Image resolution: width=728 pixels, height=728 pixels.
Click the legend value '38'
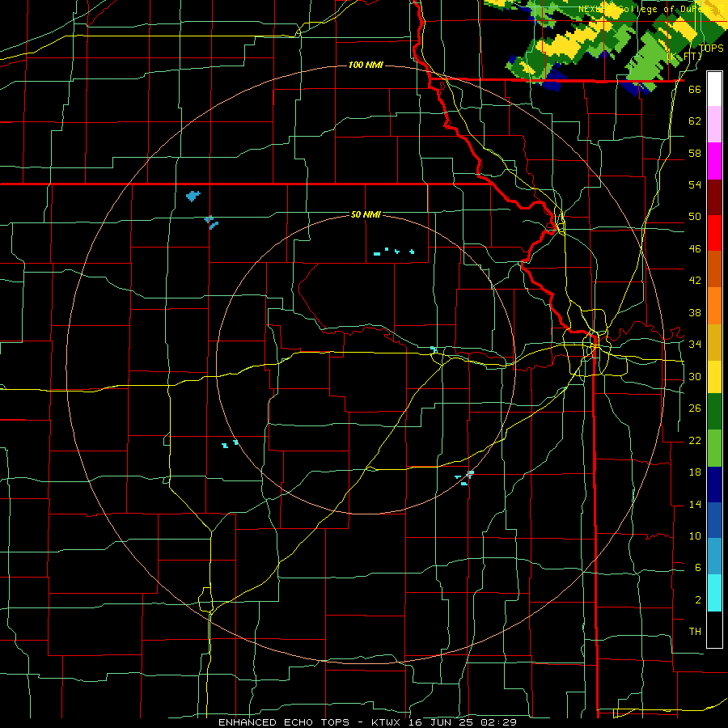(695, 313)
